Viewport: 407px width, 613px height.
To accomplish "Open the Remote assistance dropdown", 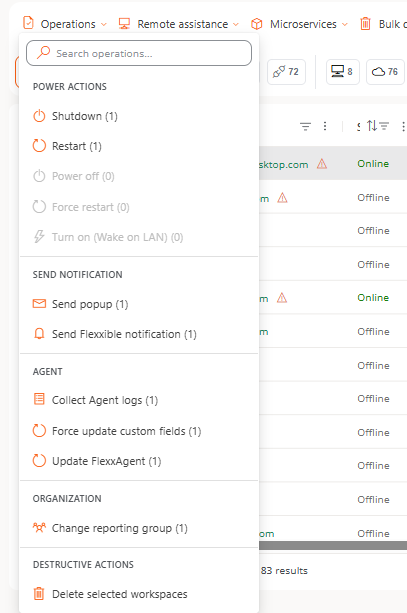I will pos(179,24).
